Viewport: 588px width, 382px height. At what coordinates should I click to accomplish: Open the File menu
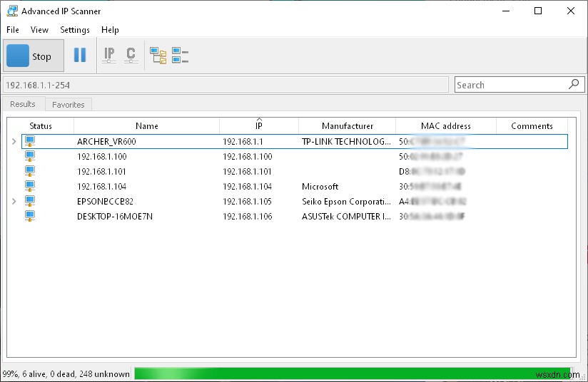point(13,30)
